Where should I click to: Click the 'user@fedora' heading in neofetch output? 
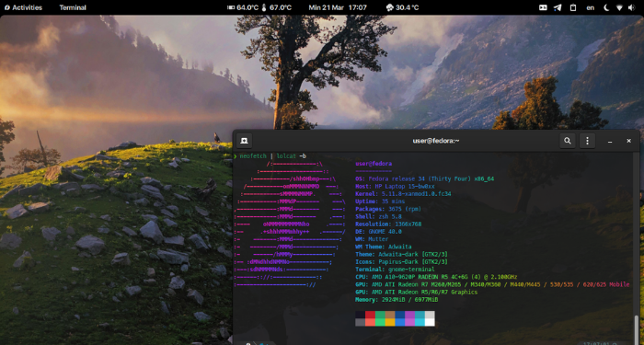coord(374,164)
